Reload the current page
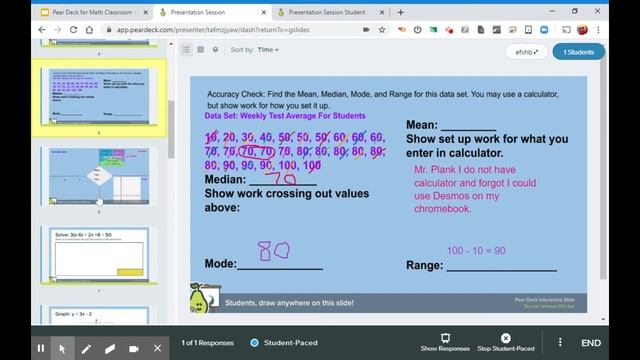The image size is (640, 360). (73, 30)
